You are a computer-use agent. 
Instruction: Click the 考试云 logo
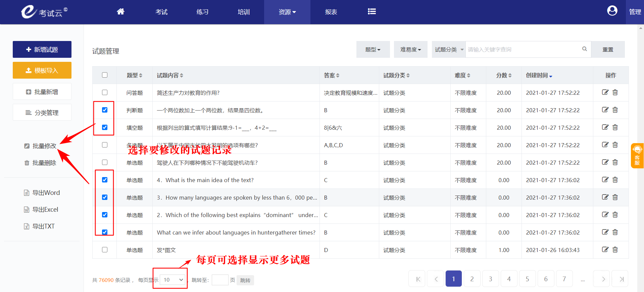(44, 12)
